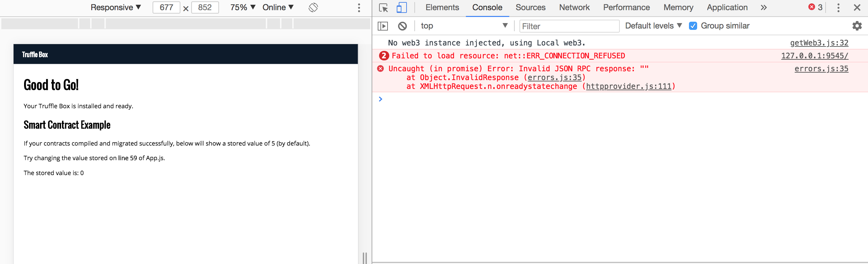Open console settings gear
868x264 pixels.
click(857, 26)
